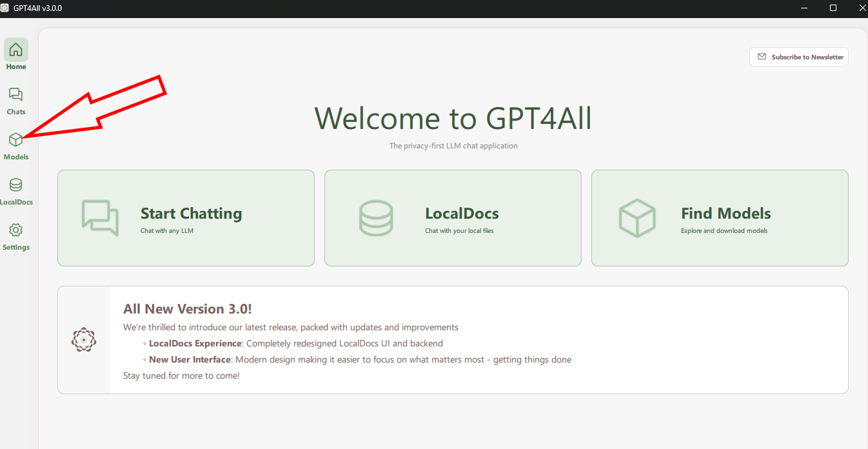Select the Models label in sidebar
Screen dimensions: 868x449
coord(16,157)
